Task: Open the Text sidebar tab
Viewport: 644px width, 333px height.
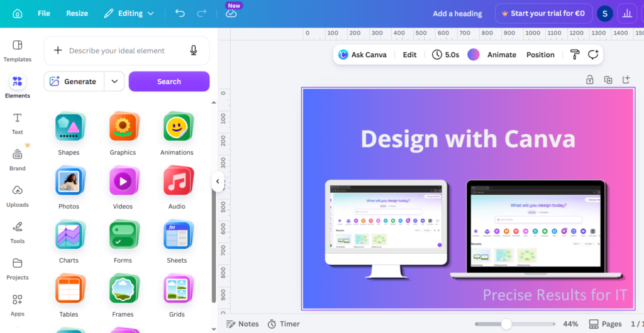Action: (17, 123)
